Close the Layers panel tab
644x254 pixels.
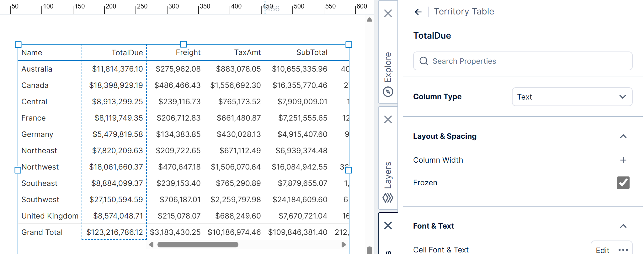pos(388,119)
